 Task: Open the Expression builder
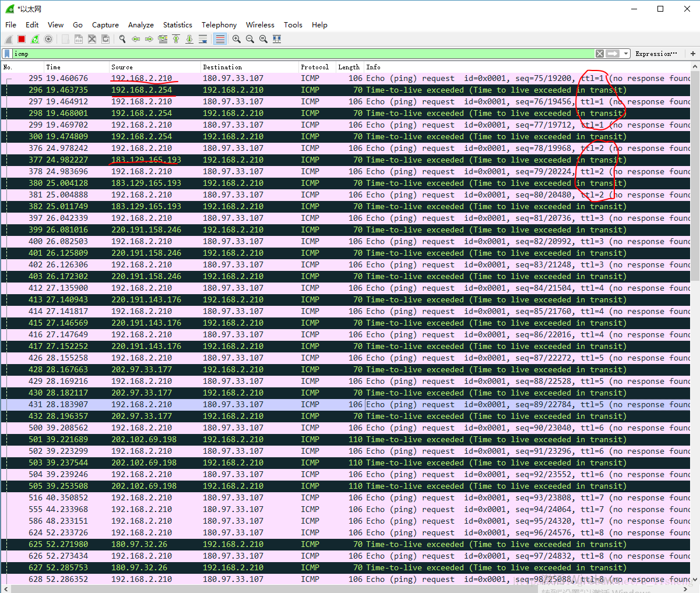(656, 54)
